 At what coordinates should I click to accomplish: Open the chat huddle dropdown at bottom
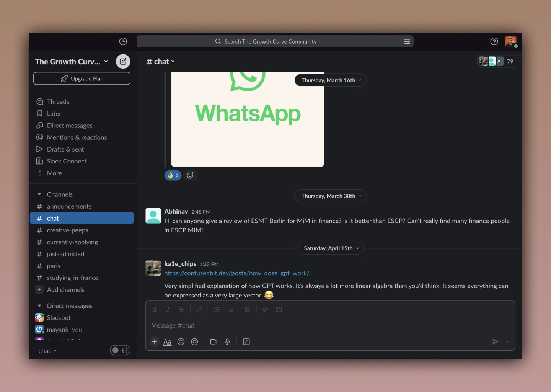(47, 351)
